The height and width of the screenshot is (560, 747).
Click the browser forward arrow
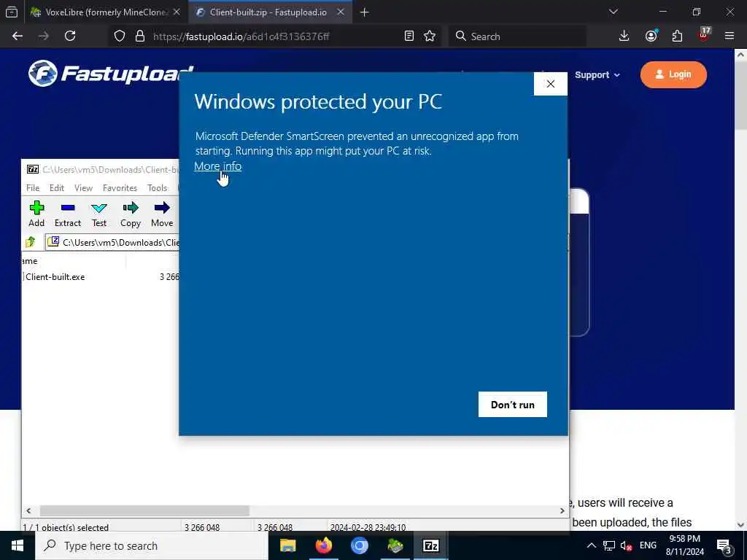(x=44, y=36)
